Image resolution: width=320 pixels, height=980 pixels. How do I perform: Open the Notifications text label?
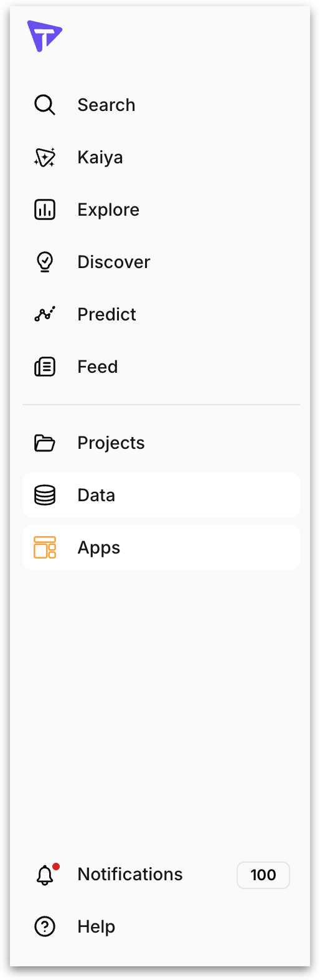point(130,874)
